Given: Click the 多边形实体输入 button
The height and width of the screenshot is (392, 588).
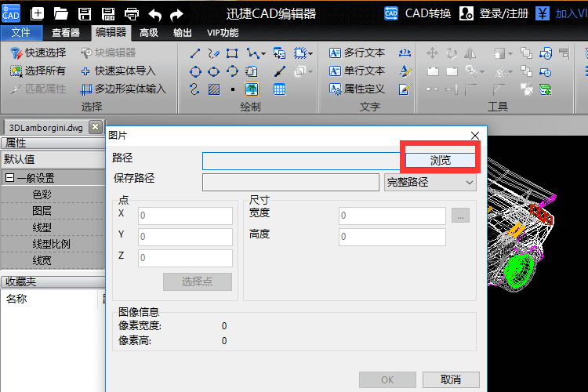Looking at the screenshot, I should (x=123, y=89).
